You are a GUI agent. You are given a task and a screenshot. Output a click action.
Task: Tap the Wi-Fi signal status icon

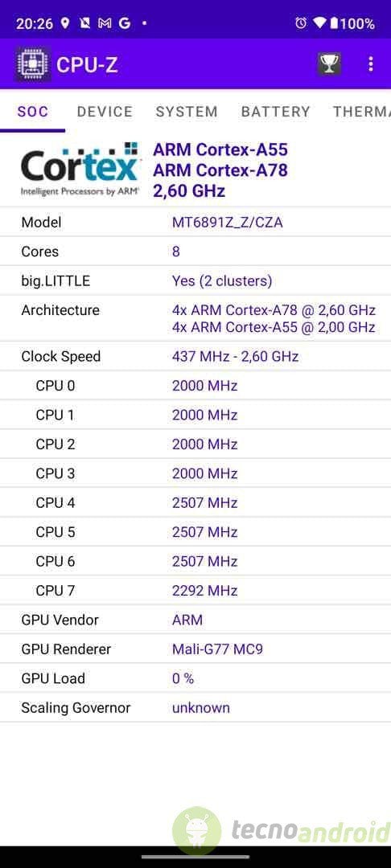(x=319, y=23)
